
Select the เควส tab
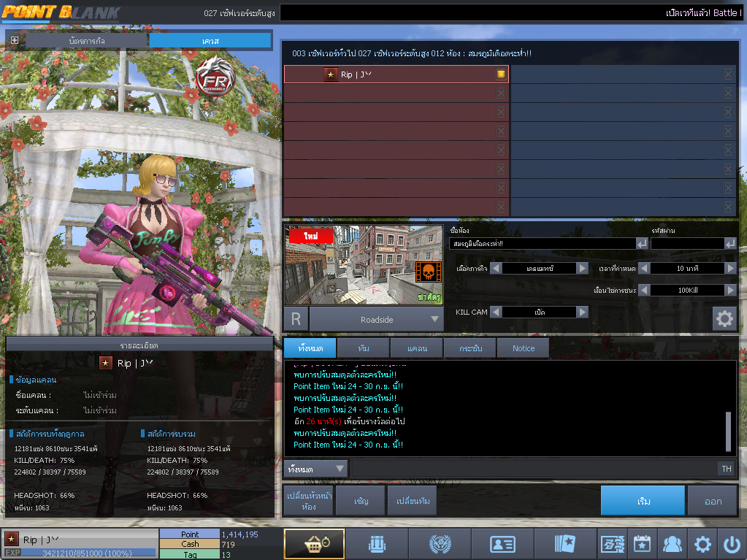210,40
